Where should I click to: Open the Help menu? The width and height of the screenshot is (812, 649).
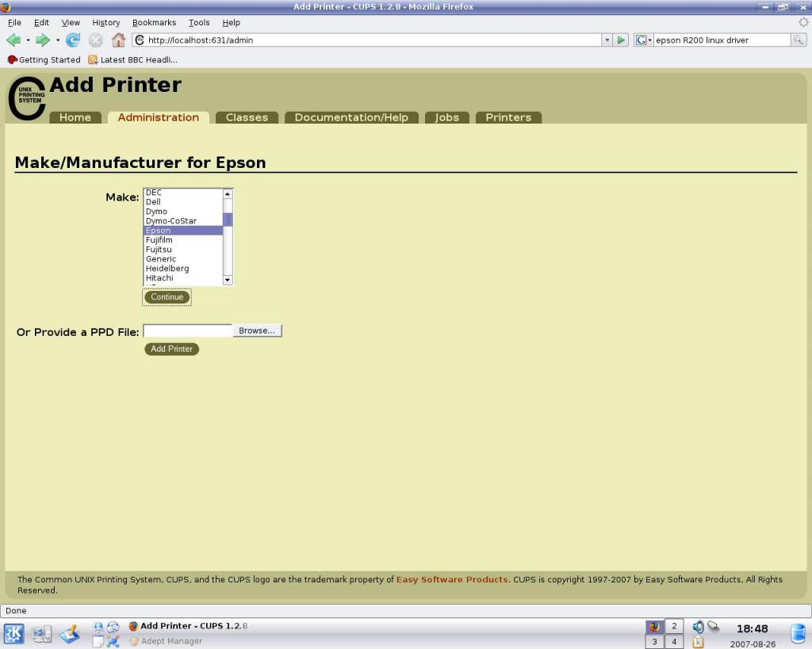coord(231,23)
